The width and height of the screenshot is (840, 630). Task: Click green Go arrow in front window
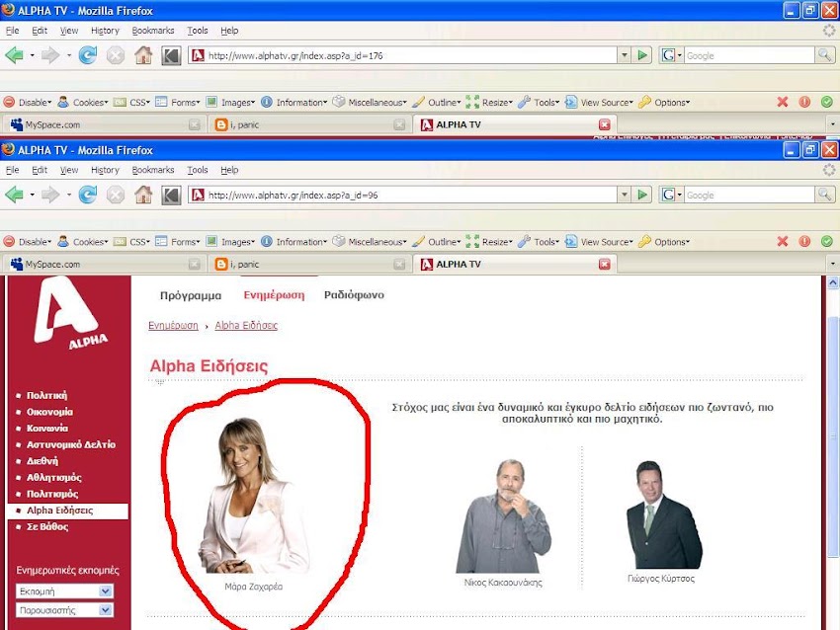pos(642,195)
